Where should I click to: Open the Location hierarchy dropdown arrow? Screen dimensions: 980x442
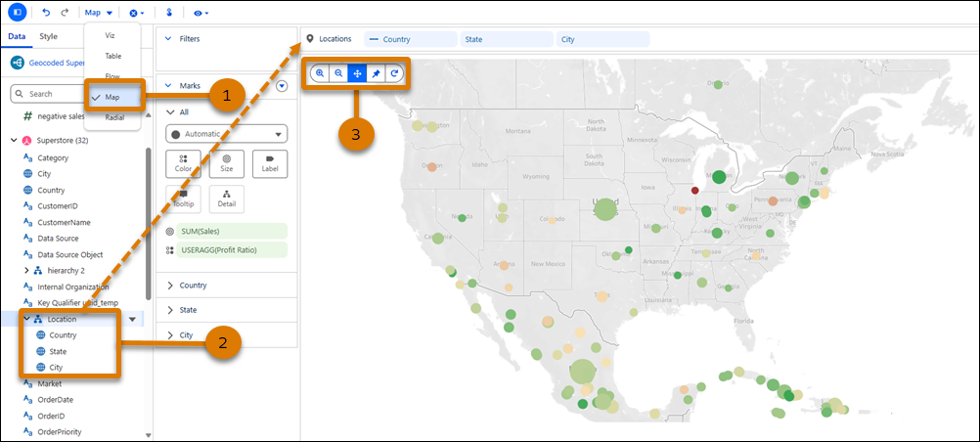click(x=132, y=320)
